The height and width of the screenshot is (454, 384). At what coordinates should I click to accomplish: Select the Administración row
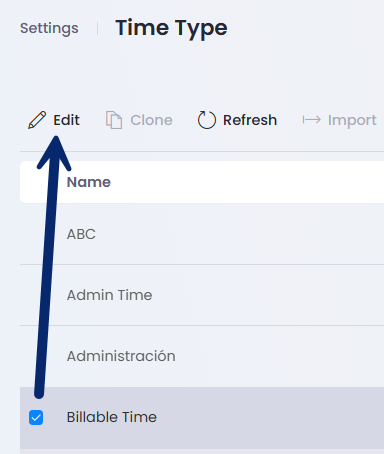(202, 356)
